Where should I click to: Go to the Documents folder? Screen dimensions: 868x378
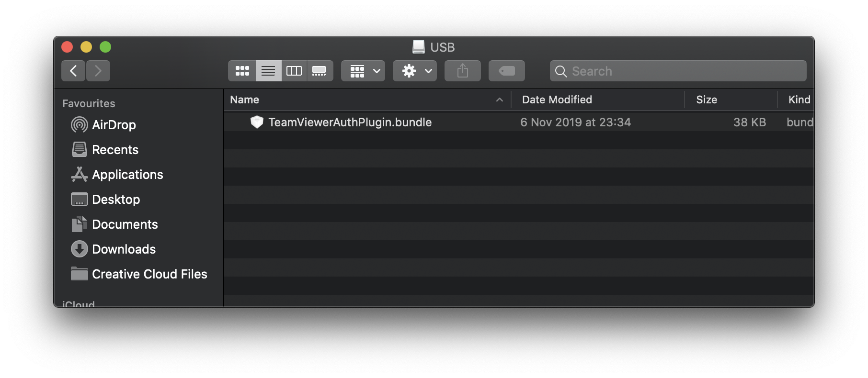tap(125, 224)
